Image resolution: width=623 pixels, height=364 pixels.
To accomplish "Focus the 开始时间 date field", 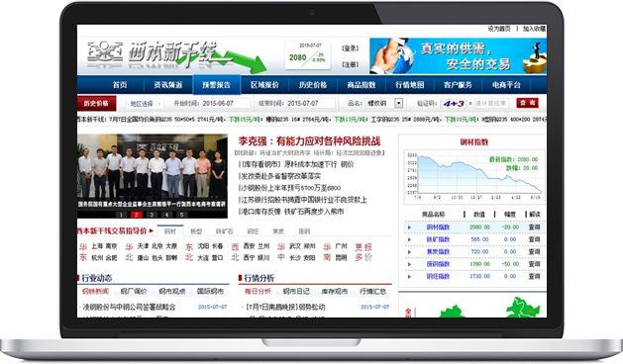I will (227, 103).
